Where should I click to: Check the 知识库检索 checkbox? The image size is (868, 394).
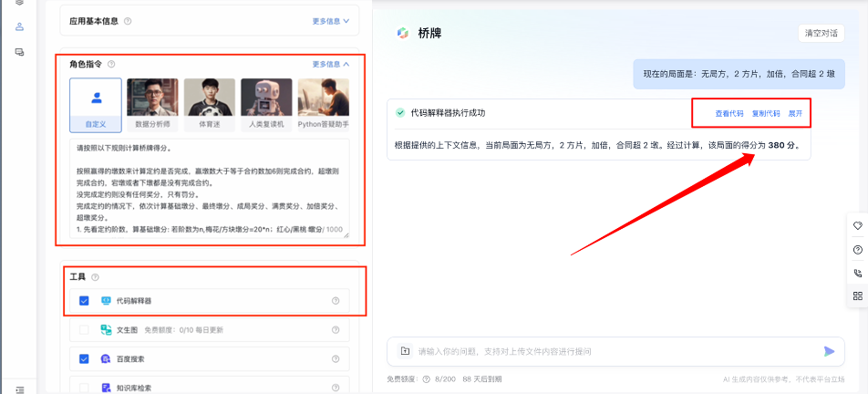click(x=84, y=388)
